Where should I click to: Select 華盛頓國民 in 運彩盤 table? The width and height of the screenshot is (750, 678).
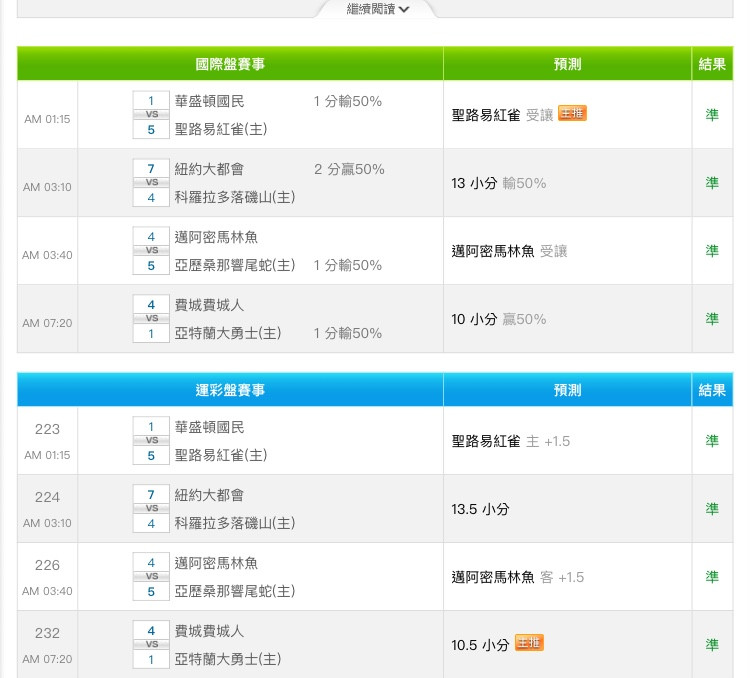pos(210,427)
